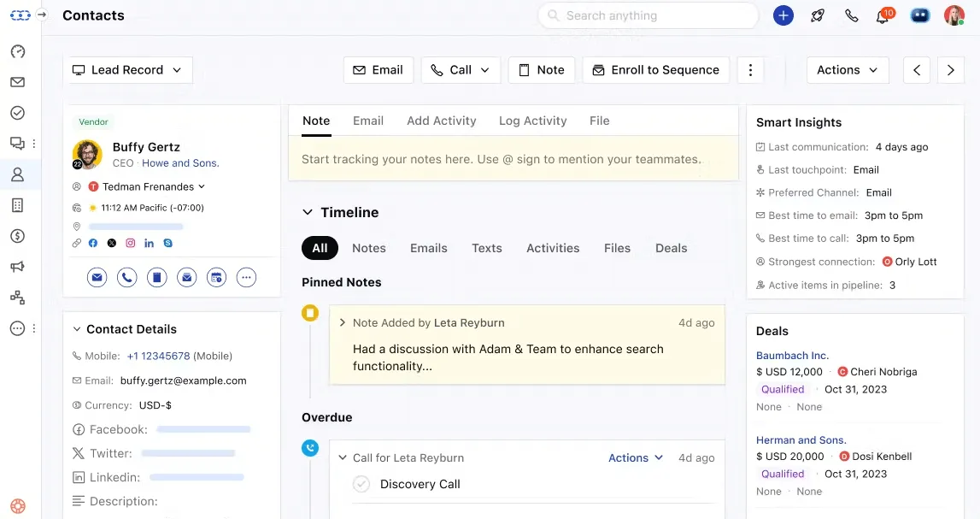
Task: Click the LinkedIn icon under Buffy Gertz
Action: [149, 243]
